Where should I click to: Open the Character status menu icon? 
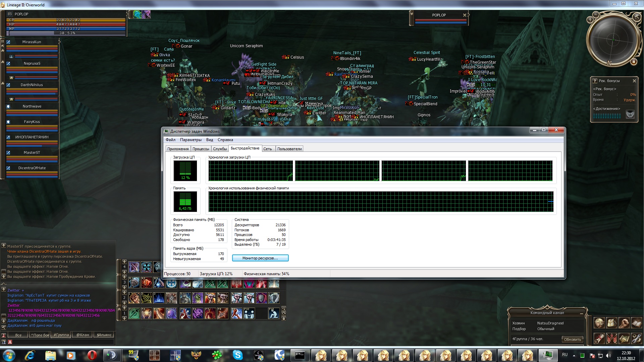[599, 323]
